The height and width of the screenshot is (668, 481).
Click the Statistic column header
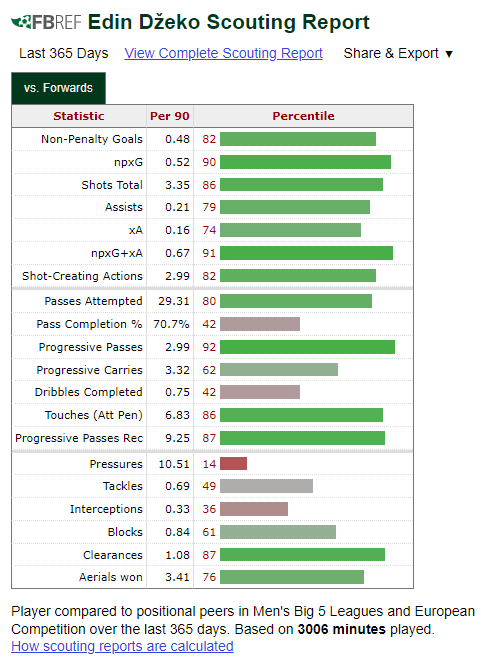tap(79, 116)
